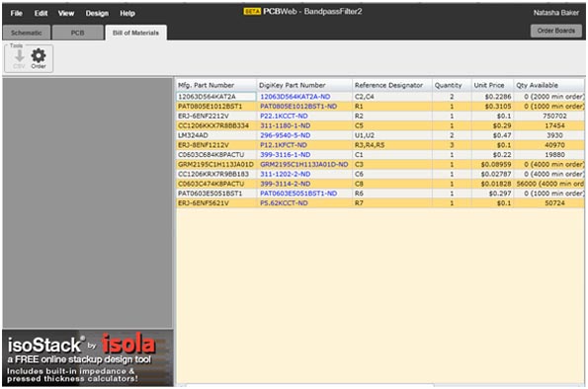
Task: Open the GRM2195C1H113JA01D-ND DigiKey link
Action: pyautogui.click(x=304, y=165)
